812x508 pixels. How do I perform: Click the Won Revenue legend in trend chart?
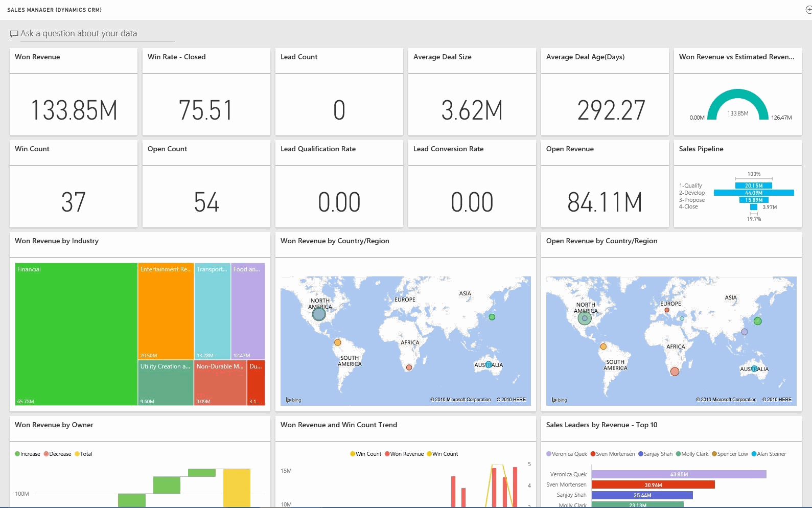404,454
